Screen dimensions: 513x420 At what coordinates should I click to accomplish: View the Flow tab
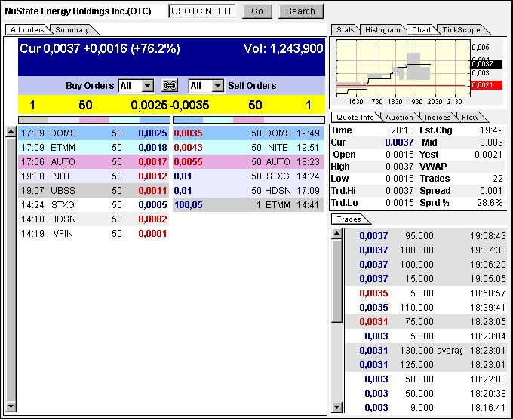click(470, 118)
